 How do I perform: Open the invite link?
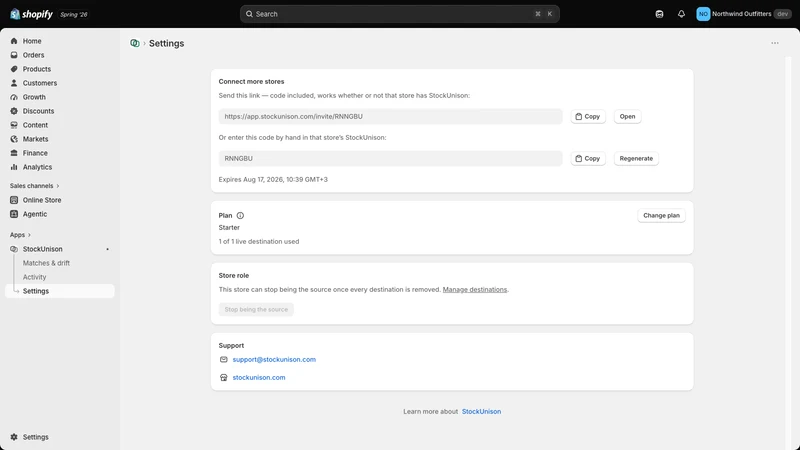pyautogui.click(x=627, y=116)
